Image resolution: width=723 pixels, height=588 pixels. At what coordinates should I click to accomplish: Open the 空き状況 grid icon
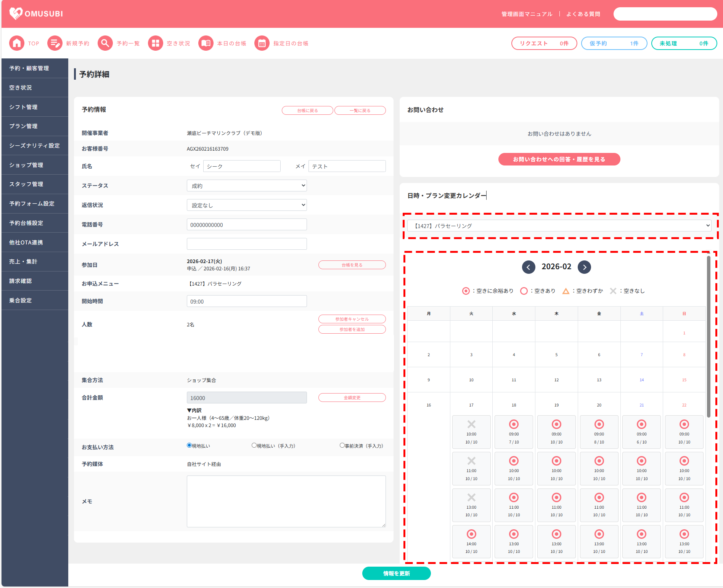click(x=156, y=43)
